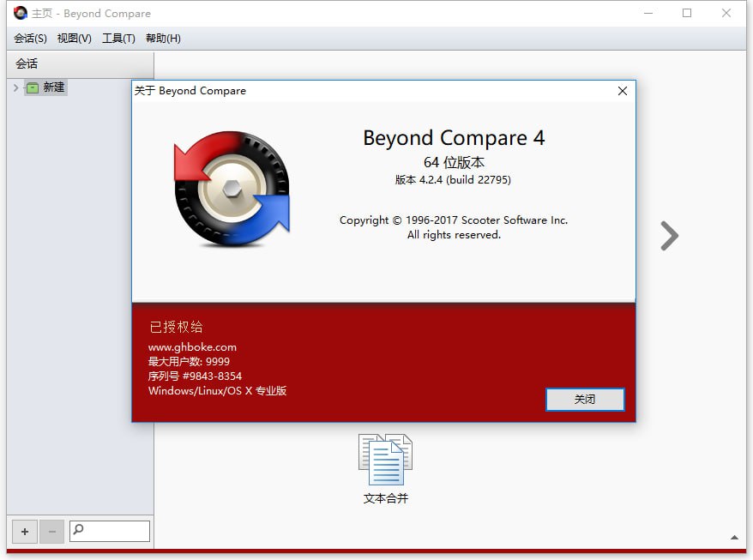Dismiss the About dialog via its X
Image resolution: width=753 pixels, height=560 pixels.
pyautogui.click(x=622, y=91)
